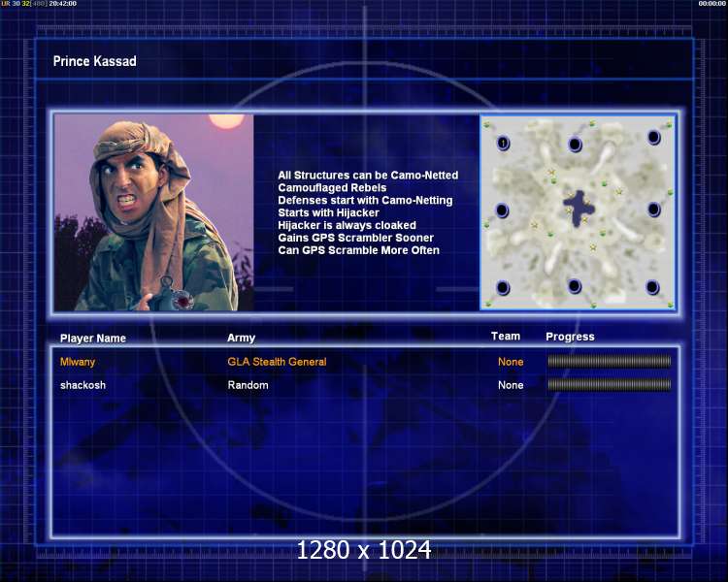The image size is (728, 582).
Task: Select top-right corner start position on minimap
Action: [x=653, y=138]
